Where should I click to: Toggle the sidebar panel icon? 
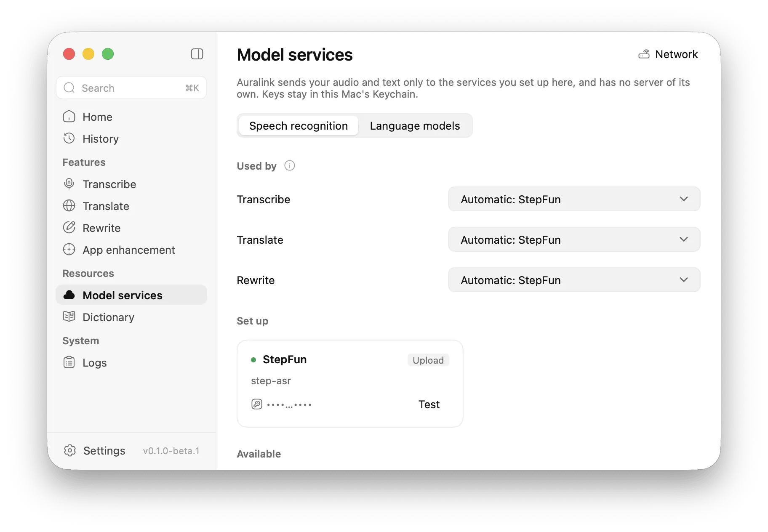pyautogui.click(x=197, y=54)
